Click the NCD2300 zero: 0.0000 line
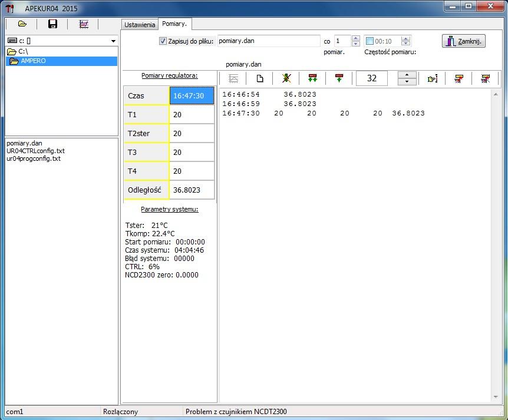Viewport: 508px width, 420px height. (x=161, y=275)
